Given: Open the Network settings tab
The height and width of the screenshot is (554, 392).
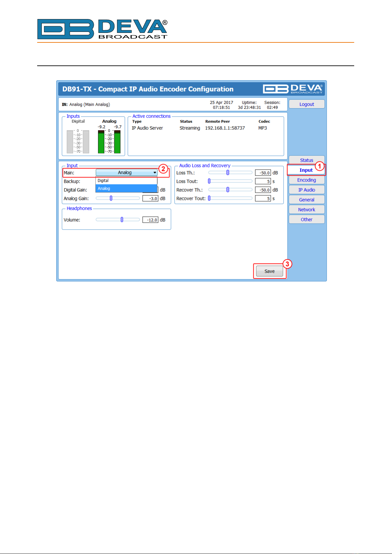Looking at the screenshot, I should (306, 209).
